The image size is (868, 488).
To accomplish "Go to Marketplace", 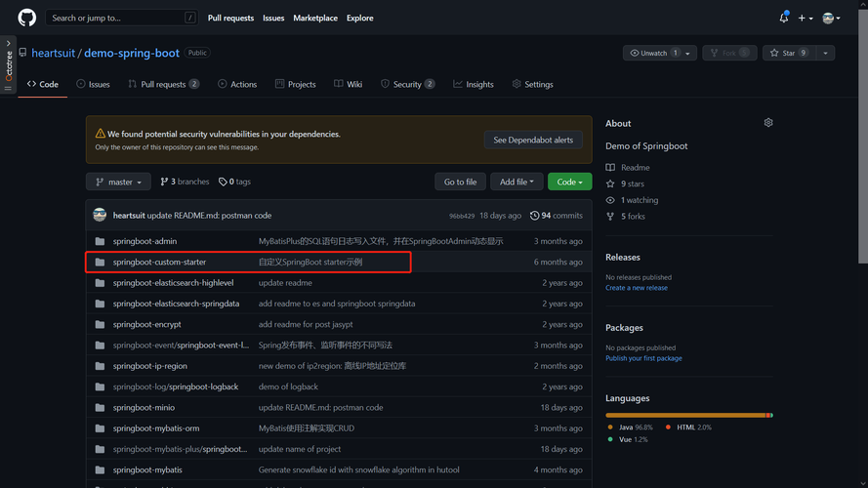I will 315,18.
